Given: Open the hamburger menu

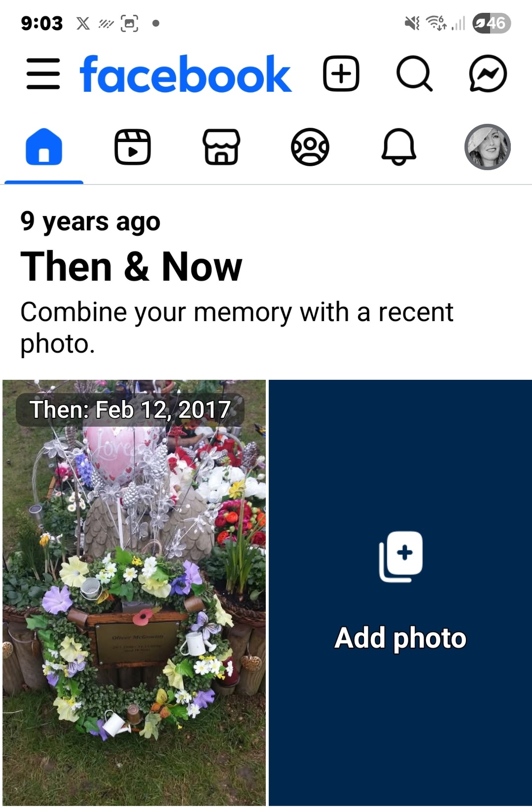Looking at the screenshot, I should click(43, 74).
